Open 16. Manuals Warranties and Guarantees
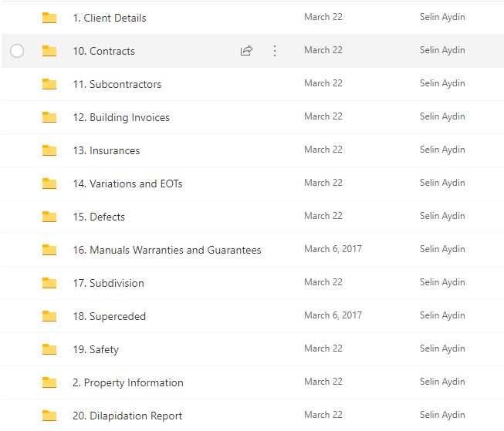Screen dimensions: 504x431 [167, 250]
